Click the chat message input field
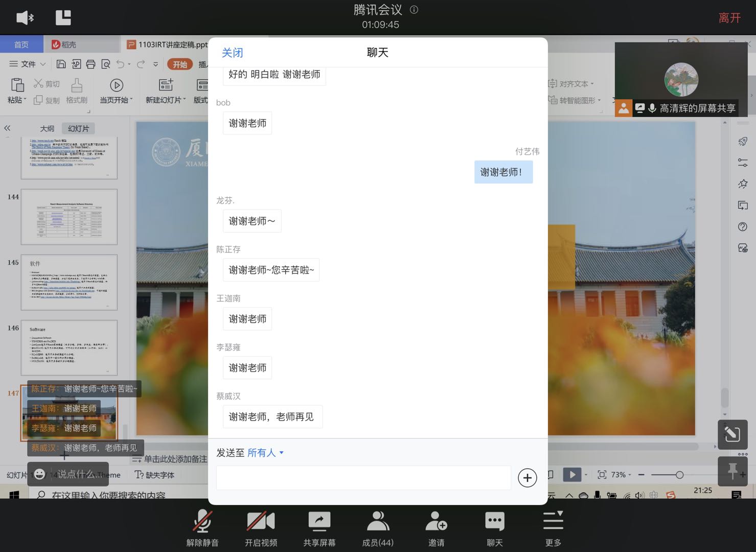This screenshot has width=756, height=552. (x=363, y=478)
